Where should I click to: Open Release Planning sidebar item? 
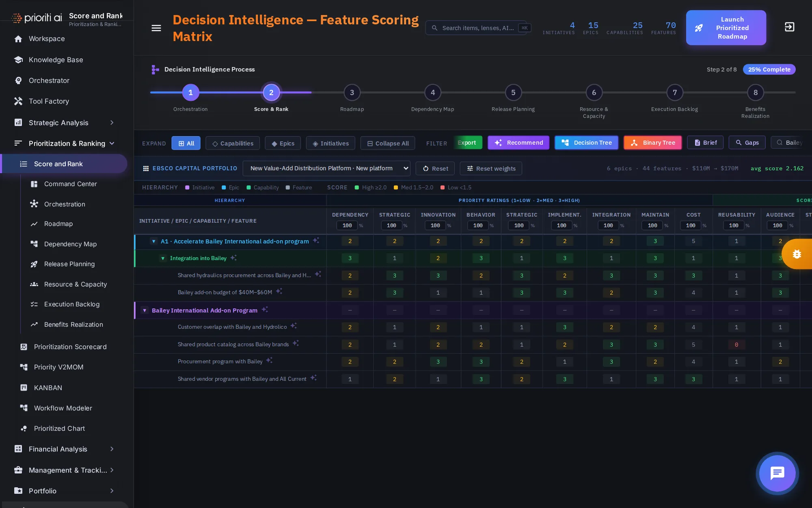click(x=69, y=264)
